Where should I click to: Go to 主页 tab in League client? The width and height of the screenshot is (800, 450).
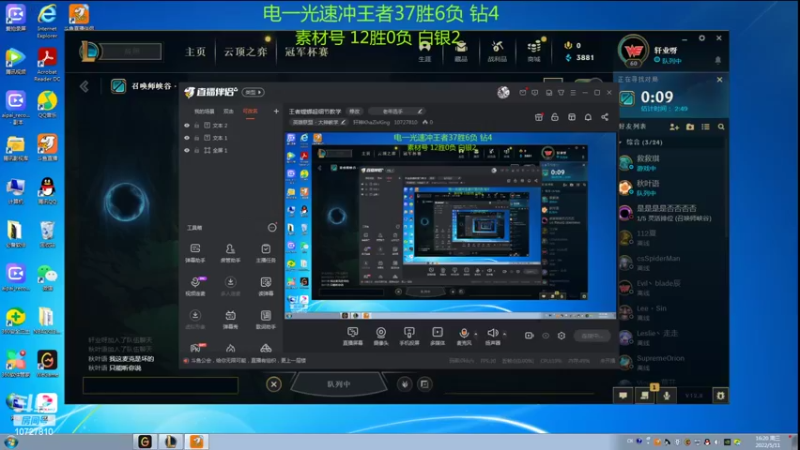195,52
